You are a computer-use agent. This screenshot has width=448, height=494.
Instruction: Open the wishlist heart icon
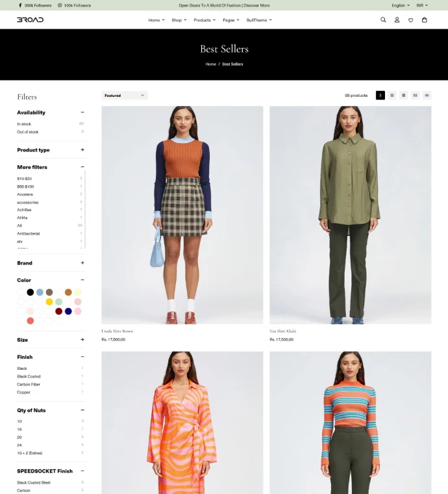point(410,20)
